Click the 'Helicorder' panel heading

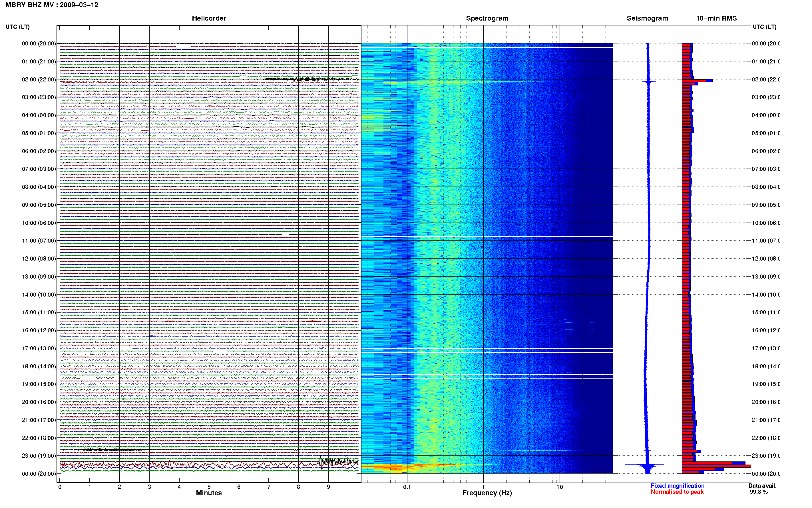[x=209, y=18]
